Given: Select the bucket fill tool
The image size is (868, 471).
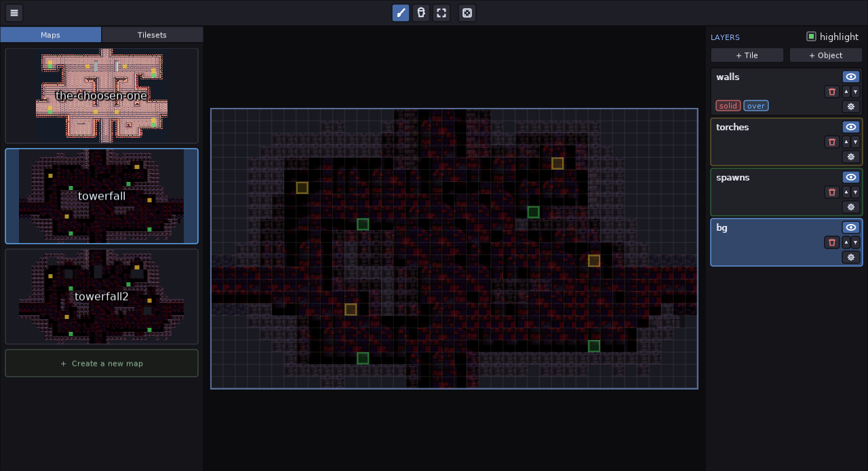Looking at the screenshot, I should (421, 13).
